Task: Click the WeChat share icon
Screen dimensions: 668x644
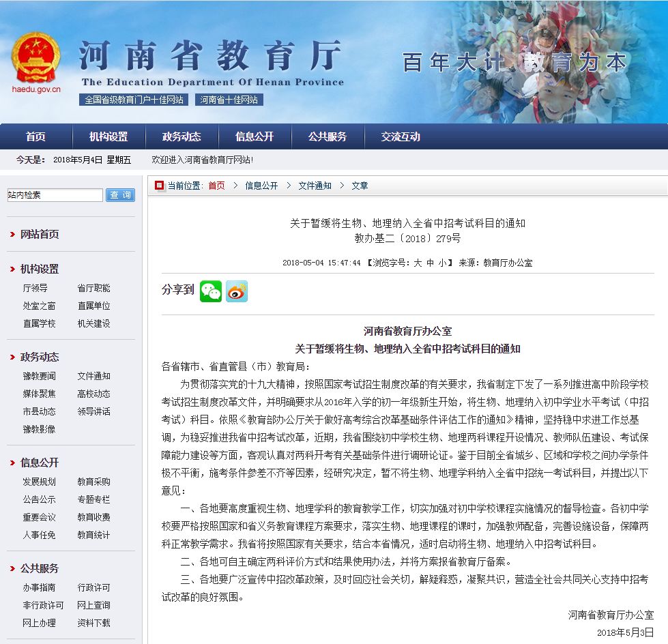Action: click(211, 291)
